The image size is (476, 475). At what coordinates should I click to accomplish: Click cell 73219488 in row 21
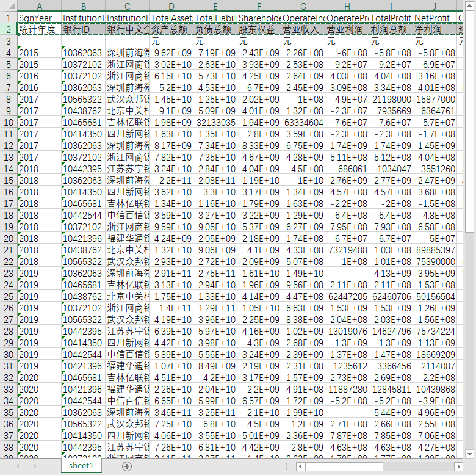tap(347, 250)
